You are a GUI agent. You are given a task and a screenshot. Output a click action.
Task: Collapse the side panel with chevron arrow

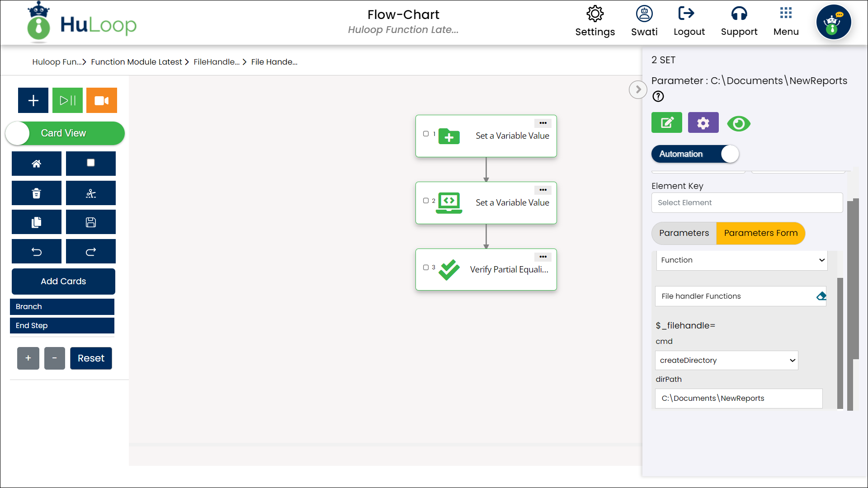(638, 89)
